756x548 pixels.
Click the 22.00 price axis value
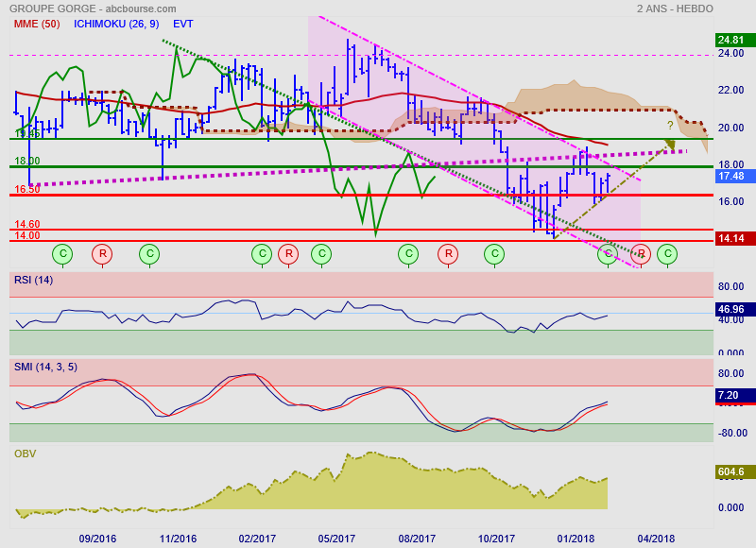[x=730, y=90]
